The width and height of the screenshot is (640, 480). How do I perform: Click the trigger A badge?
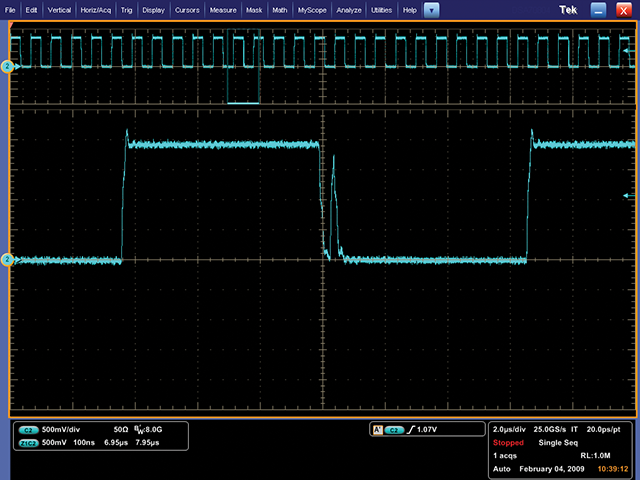pos(377,429)
